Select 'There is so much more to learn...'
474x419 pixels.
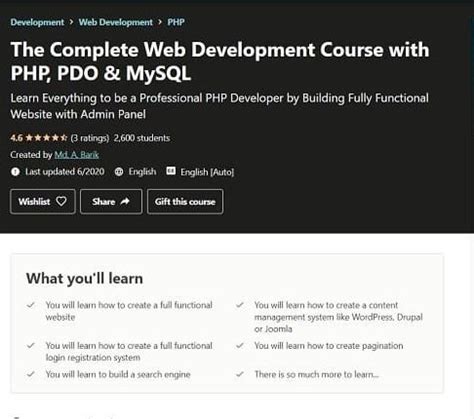(x=317, y=375)
